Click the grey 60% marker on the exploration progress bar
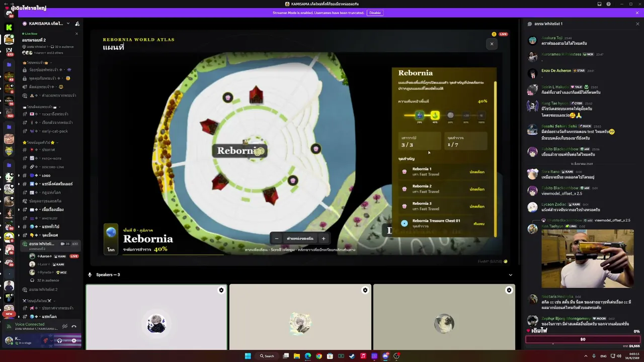Screen dimensions: 644x362 [450, 115]
